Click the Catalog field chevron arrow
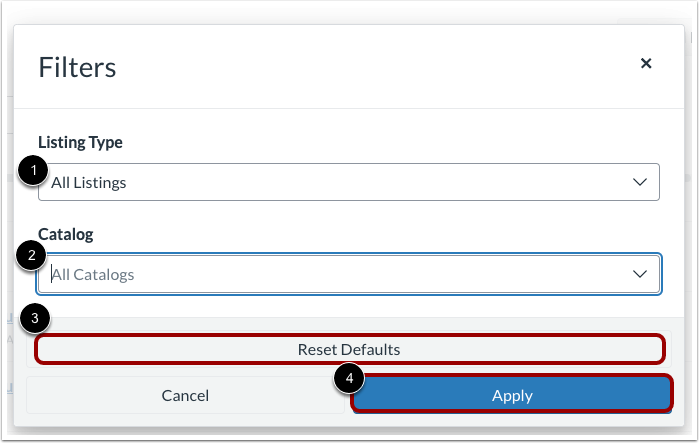This screenshot has width=699, height=443. (x=640, y=273)
